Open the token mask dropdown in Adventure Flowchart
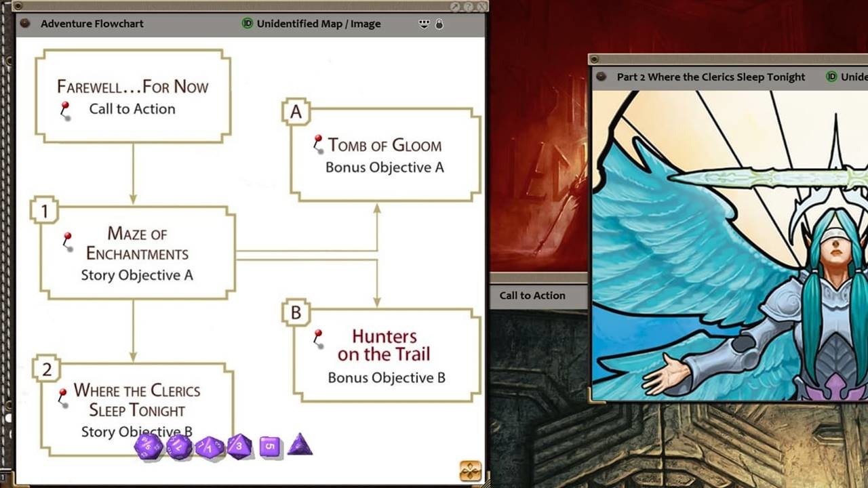868x488 pixels. pyautogui.click(x=425, y=24)
